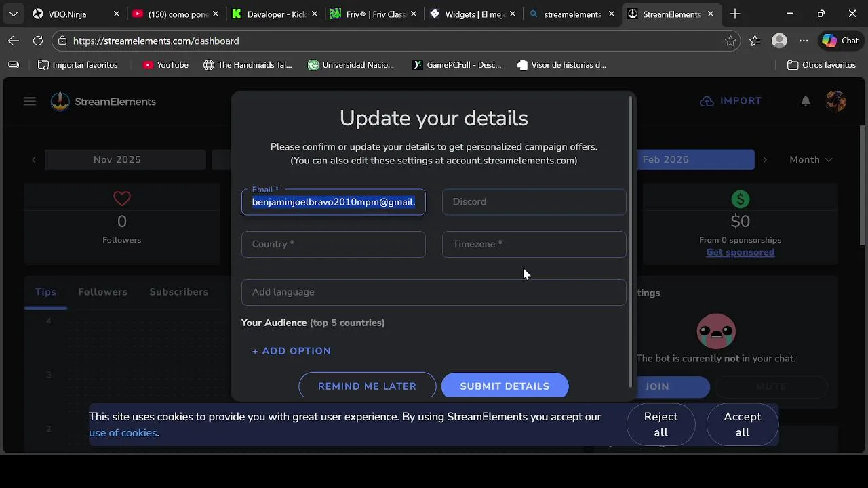Open the YouTube bookmark

(165, 65)
